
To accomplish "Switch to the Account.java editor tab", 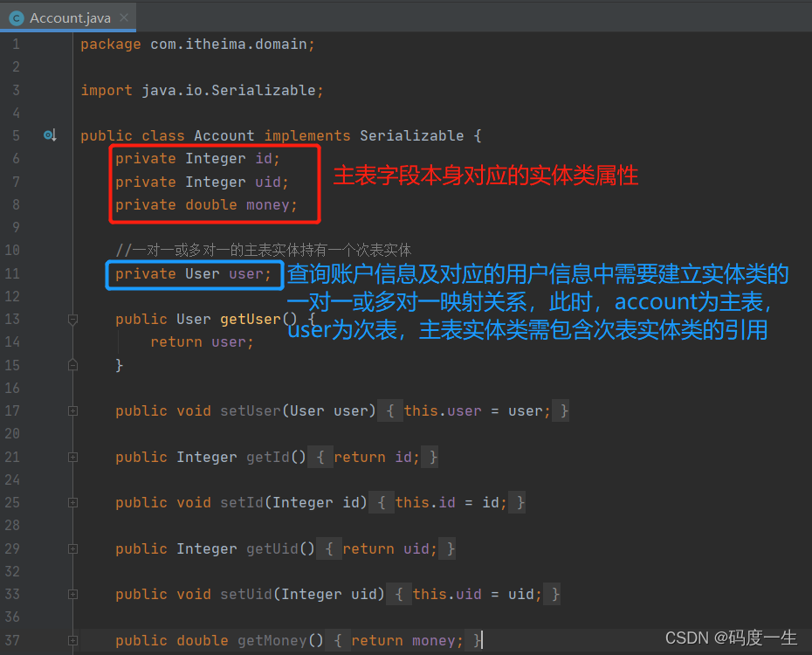I will (70, 18).
